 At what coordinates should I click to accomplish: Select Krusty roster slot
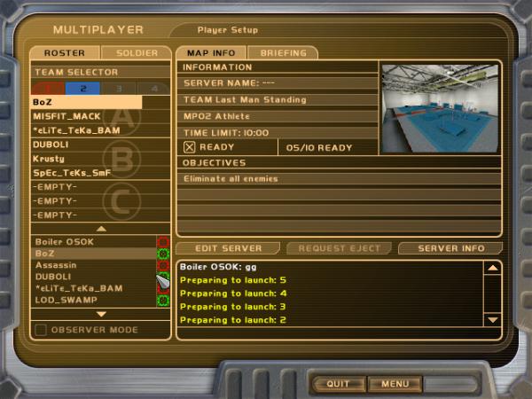tap(100, 159)
